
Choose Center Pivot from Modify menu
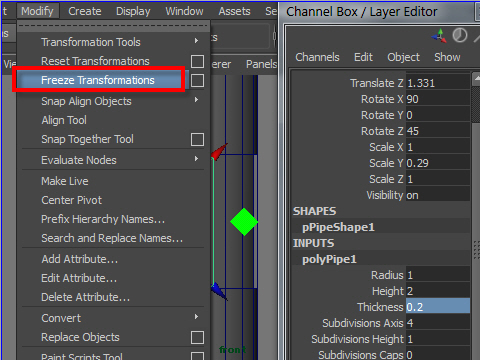pos(71,200)
